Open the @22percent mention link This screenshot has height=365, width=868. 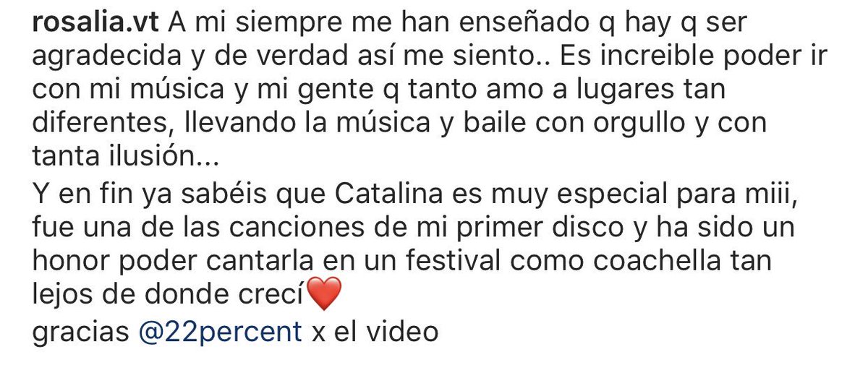221,331
